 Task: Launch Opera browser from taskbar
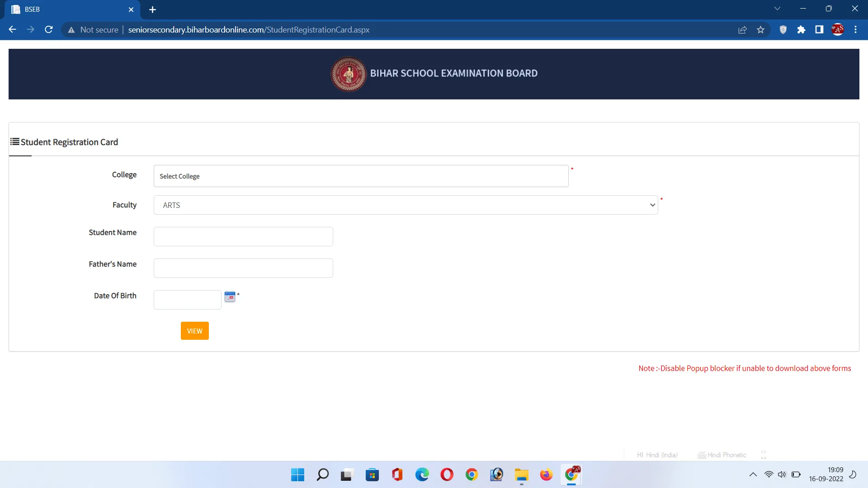447,475
